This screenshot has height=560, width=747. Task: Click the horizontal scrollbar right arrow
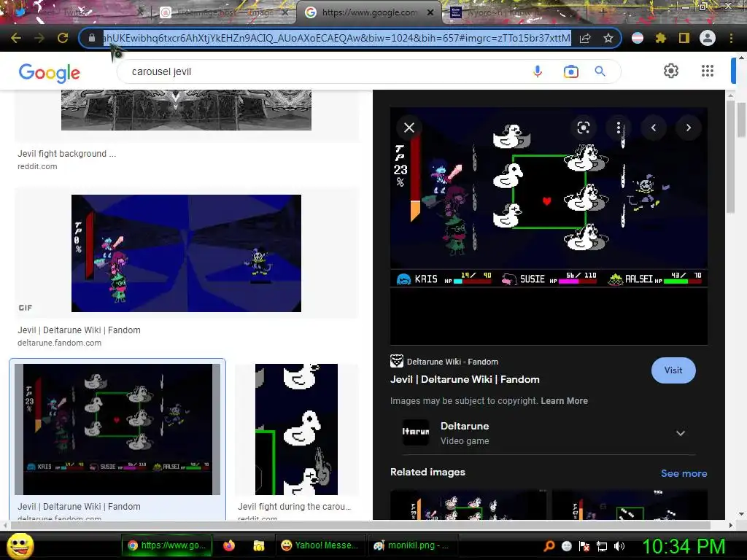731,525
